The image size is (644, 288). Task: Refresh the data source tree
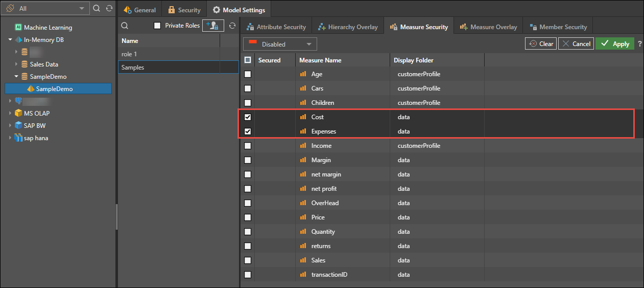coord(109,9)
